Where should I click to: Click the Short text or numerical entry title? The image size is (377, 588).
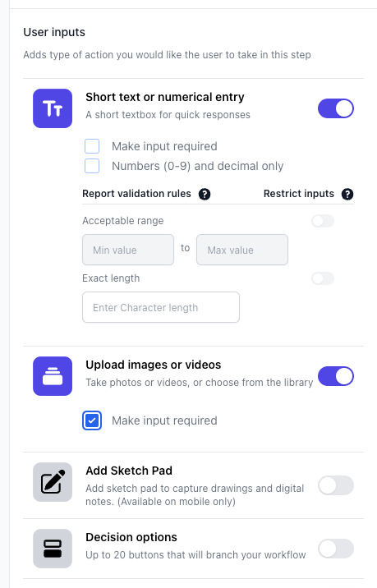click(165, 97)
